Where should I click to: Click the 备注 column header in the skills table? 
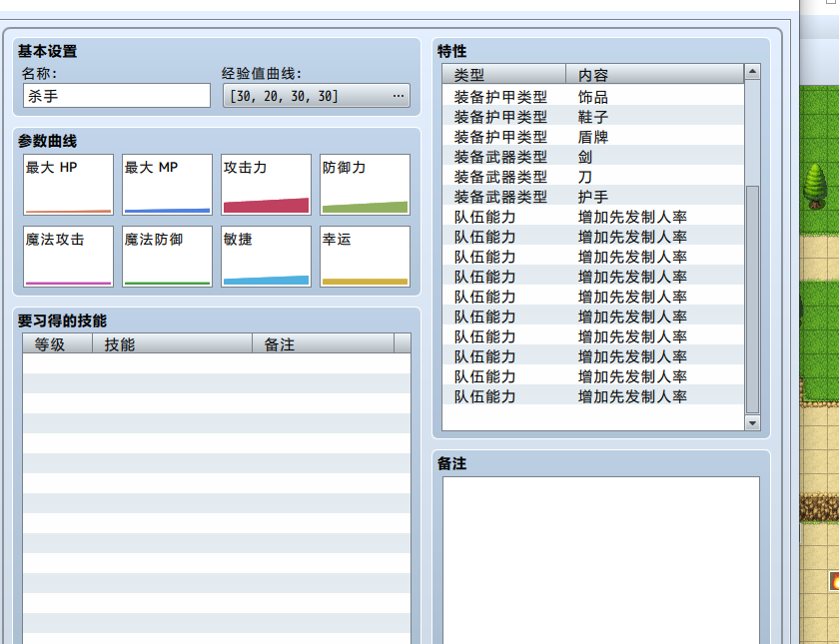pyautogui.click(x=324, y=343)
